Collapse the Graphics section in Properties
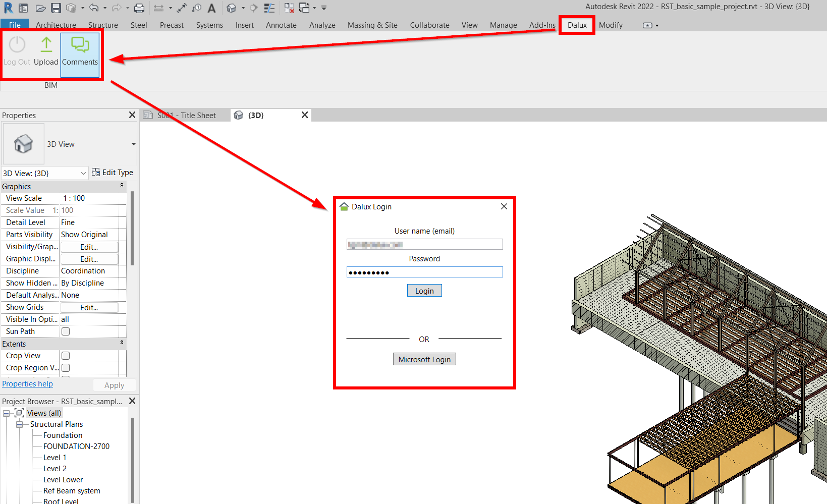The height and width of the screenshot is (504, 827). [x=122, y=186]
